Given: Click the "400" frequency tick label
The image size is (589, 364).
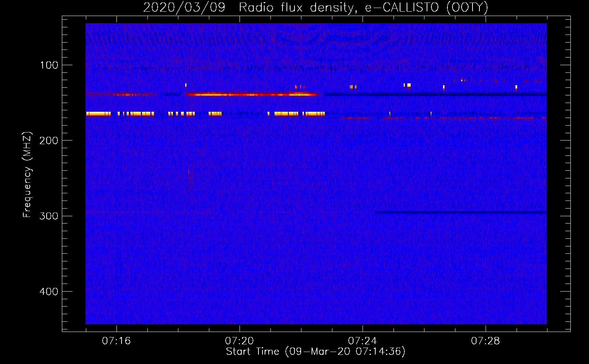Looking at the screenshot, I should pyautogui.click(x=48, y=292).
